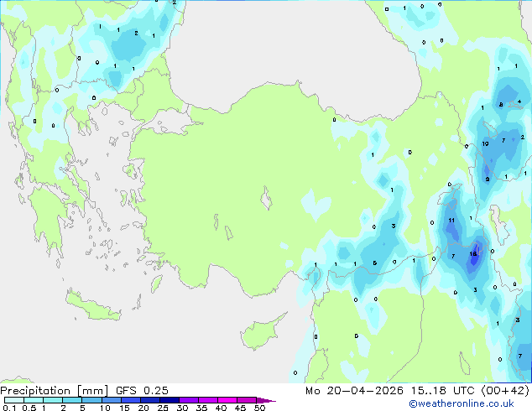Click the legend label "40"
The image size is (532, 411).
click(x=221, y=408)
